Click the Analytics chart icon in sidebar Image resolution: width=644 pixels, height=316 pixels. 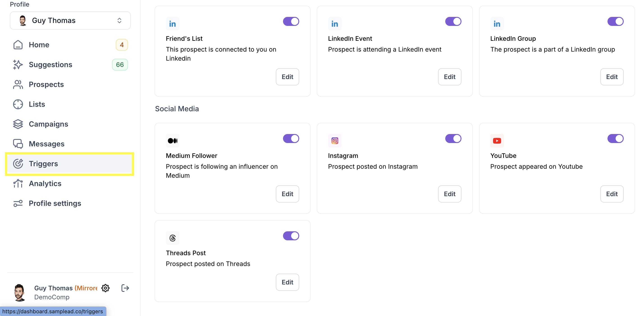[18, 183]
